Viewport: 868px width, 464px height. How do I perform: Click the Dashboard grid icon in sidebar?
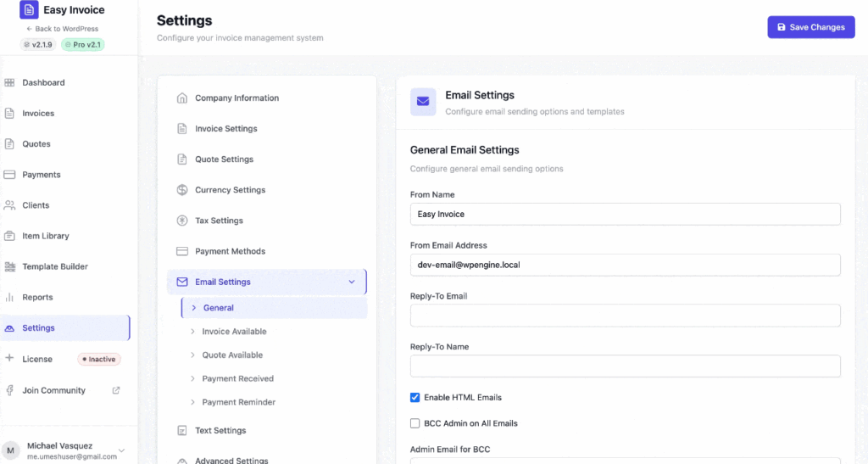(x=10, y=83)
